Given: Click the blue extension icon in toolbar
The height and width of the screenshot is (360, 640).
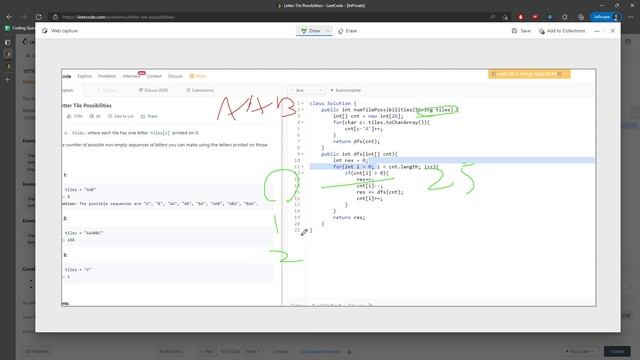Looking at the screenshot, I should pos(550,17).
